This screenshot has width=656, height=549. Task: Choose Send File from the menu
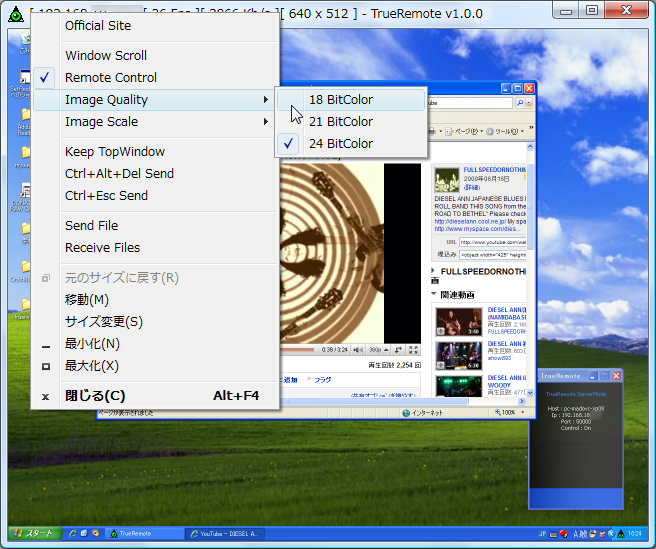point(155,226)
